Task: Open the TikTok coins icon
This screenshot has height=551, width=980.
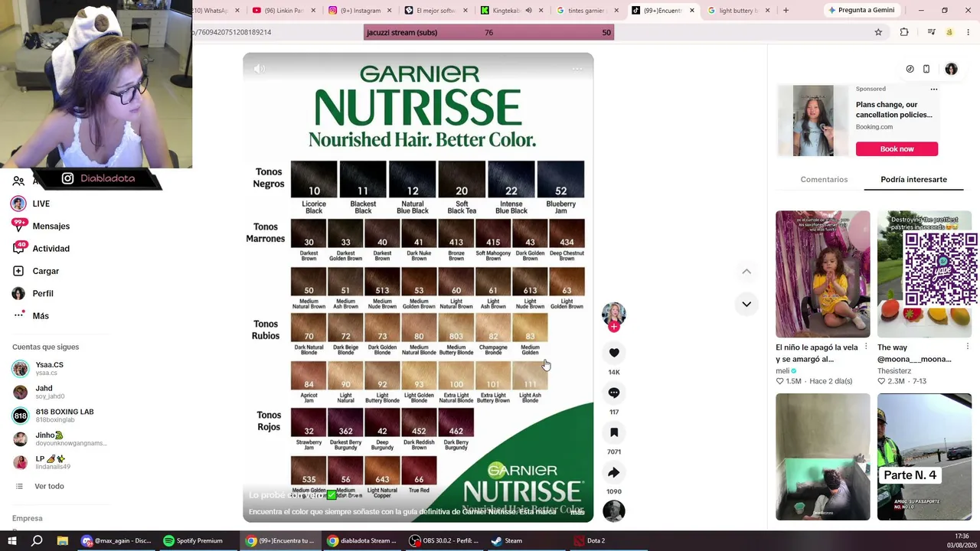Action: click(x=910, y=69)
